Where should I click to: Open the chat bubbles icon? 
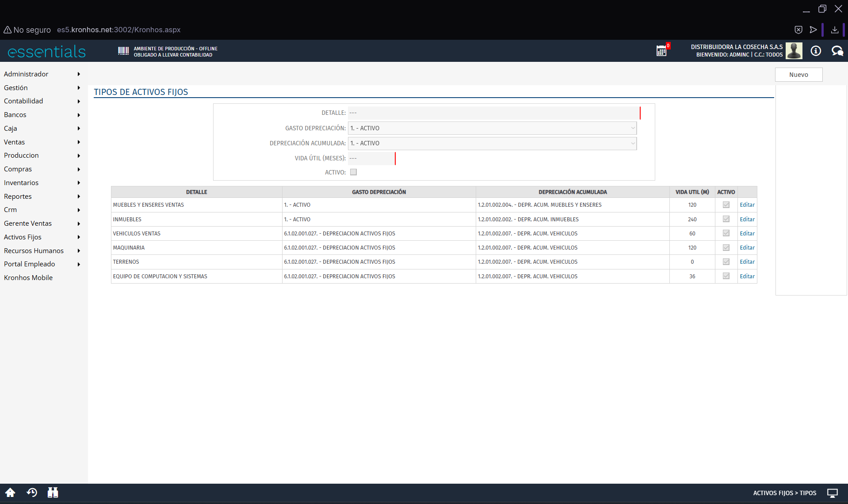tap(837, 51)
